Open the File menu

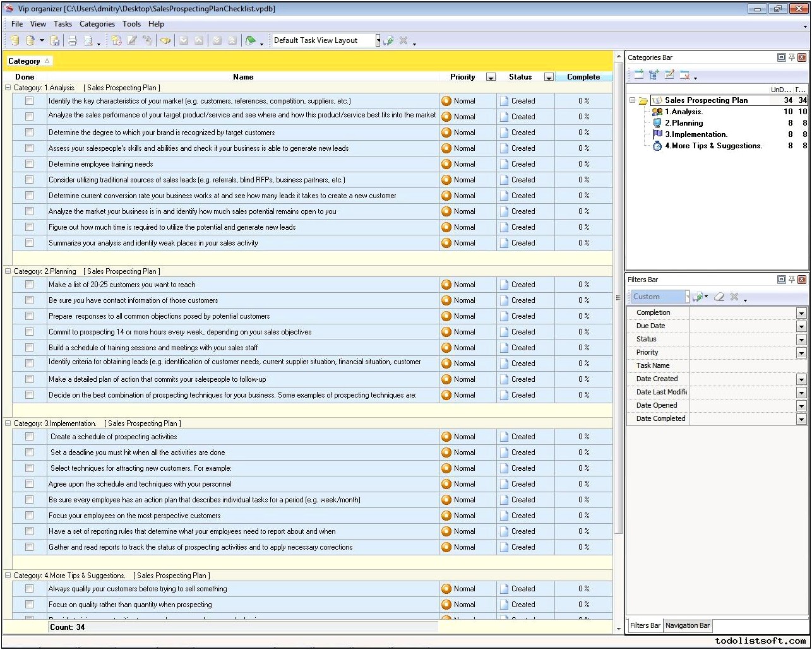click(17, 24)
